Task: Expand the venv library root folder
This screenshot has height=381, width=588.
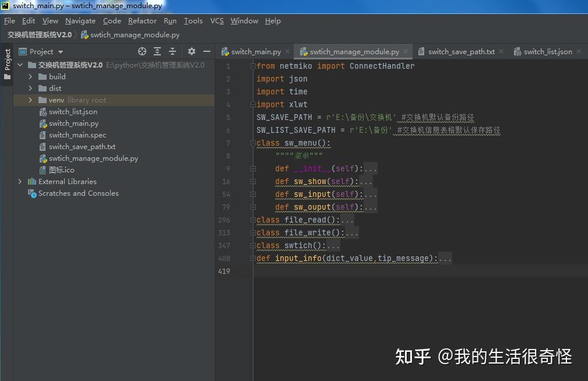Action: pyautogui.click(x=30, y=100)
